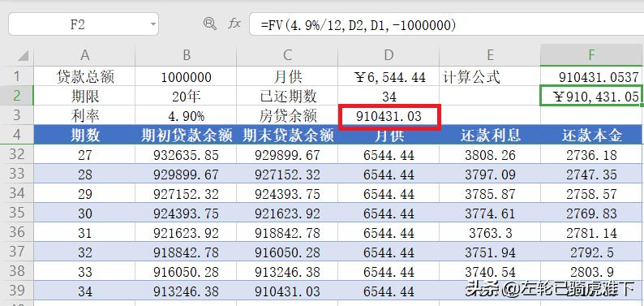Click the 4.90% cell

pyautogui.click(x=186, y=116)
